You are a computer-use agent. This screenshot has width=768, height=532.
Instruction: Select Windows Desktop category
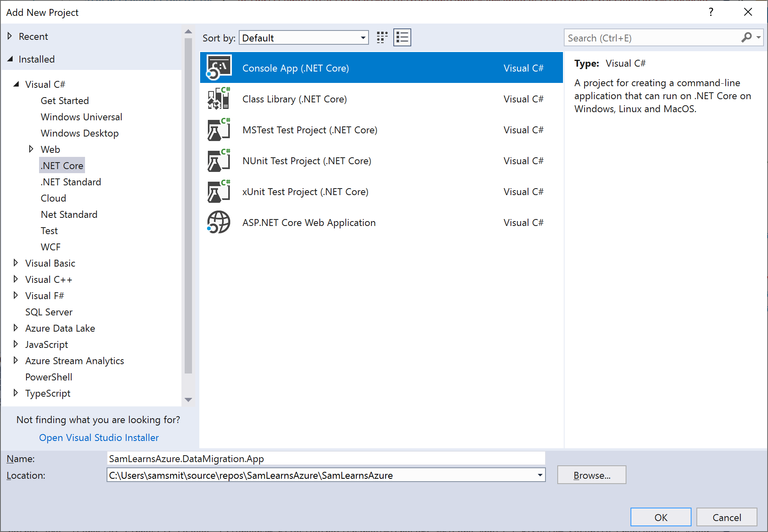80,133
